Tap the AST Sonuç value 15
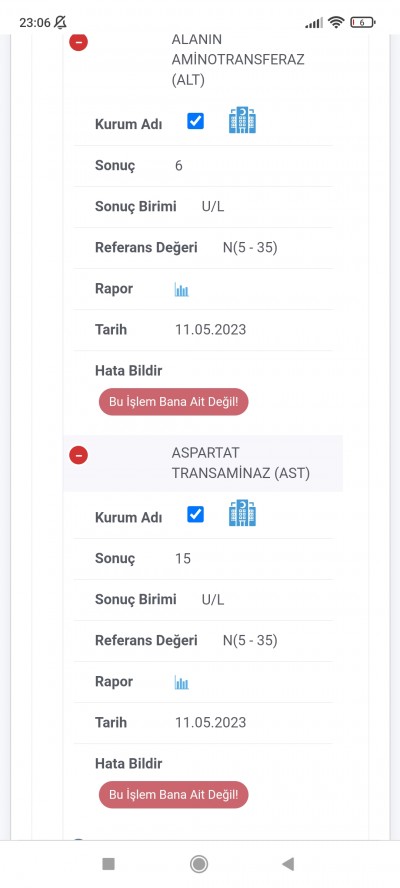 [x=183, y=559]
